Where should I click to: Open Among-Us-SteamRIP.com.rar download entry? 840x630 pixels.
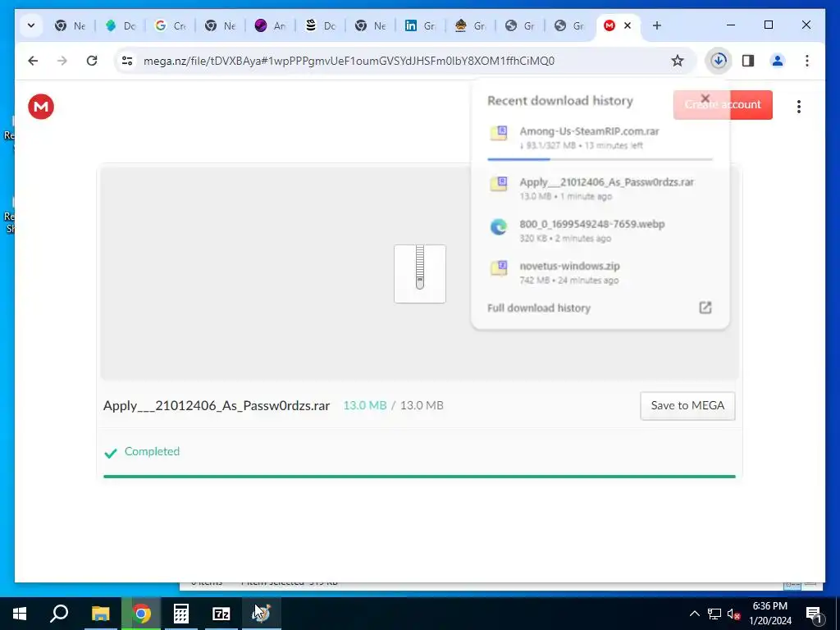tap(600, 138)
